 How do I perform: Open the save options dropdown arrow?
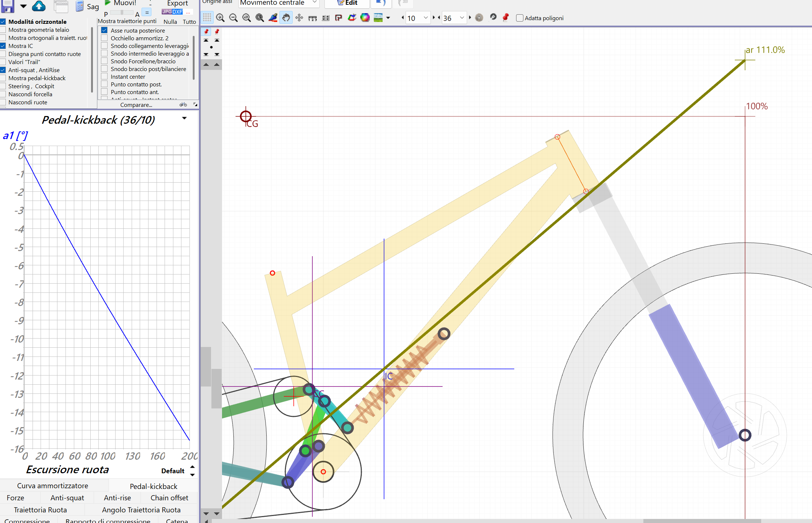[23, 6]
